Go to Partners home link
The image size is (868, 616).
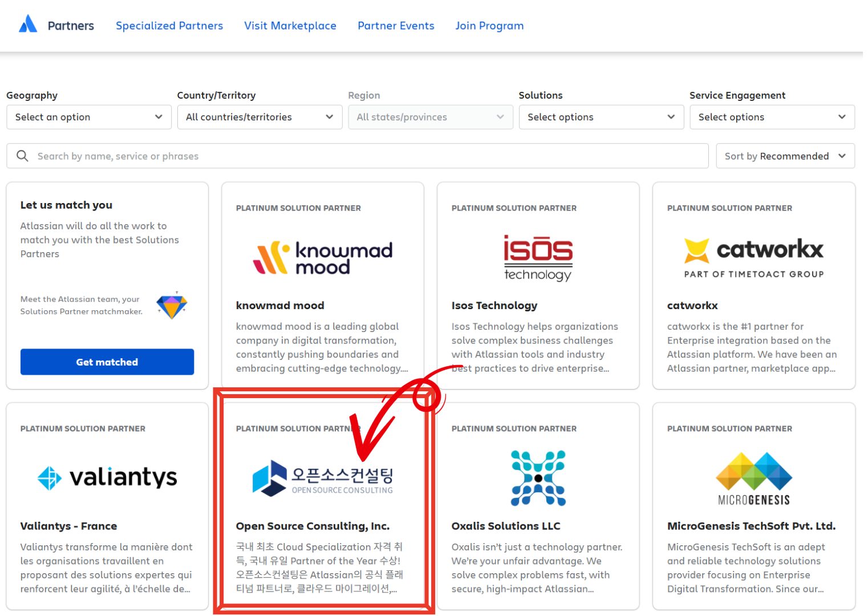point(71,26)
